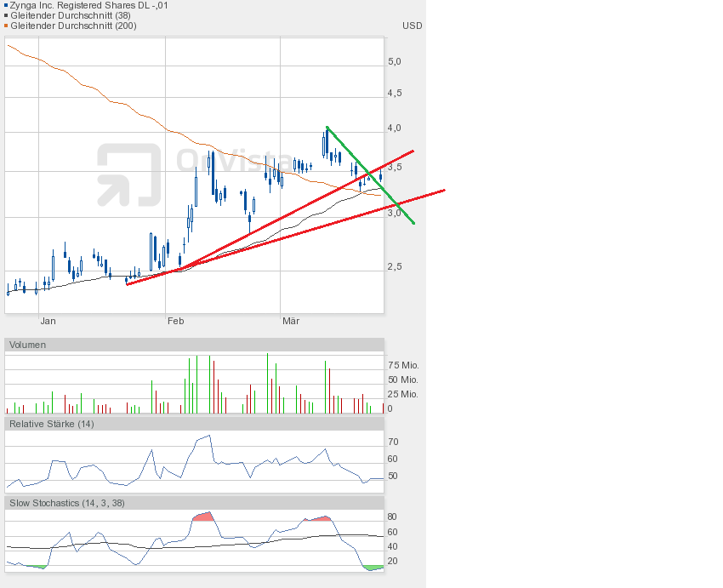
Task: Click the 2,5 price axis label
Action: [x=394, y=266]
